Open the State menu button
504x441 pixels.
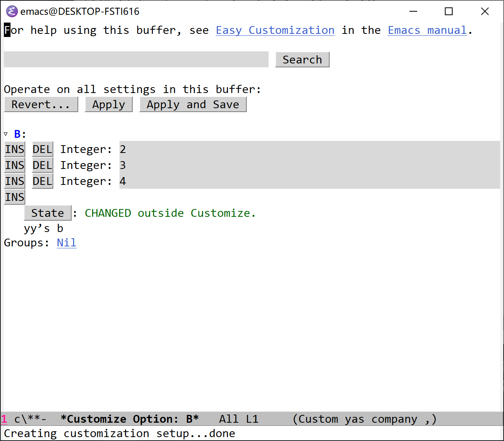pos(47,213)
